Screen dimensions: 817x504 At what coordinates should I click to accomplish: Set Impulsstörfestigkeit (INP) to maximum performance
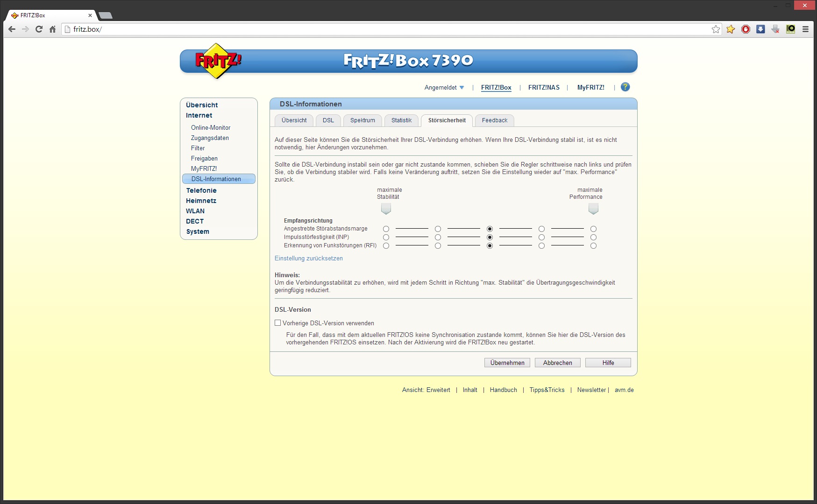coord(593,237)
